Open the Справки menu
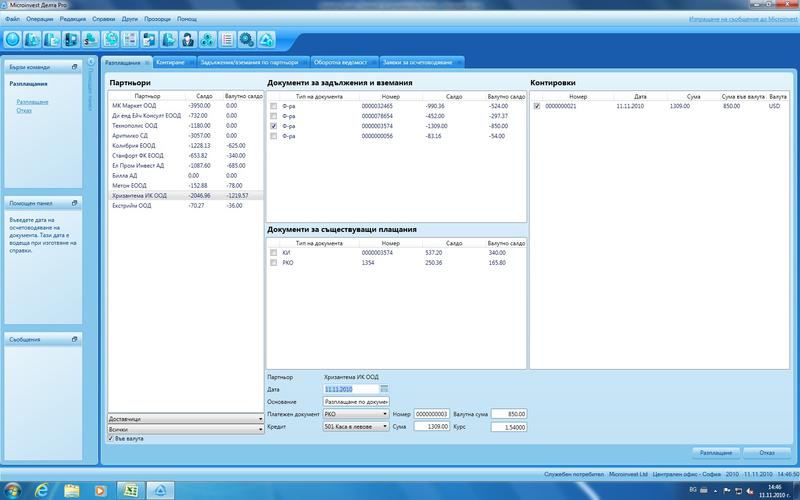The image size is (800, 500). (x=101, y=19)
